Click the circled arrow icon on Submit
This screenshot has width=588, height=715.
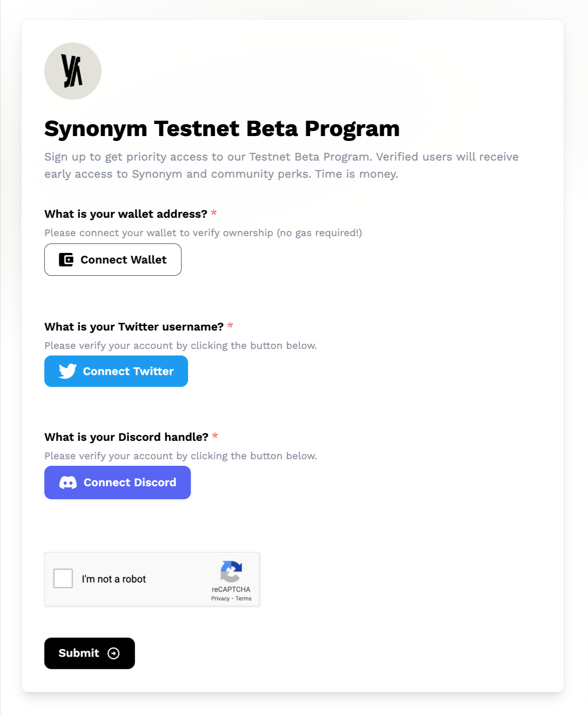[114, 653]
